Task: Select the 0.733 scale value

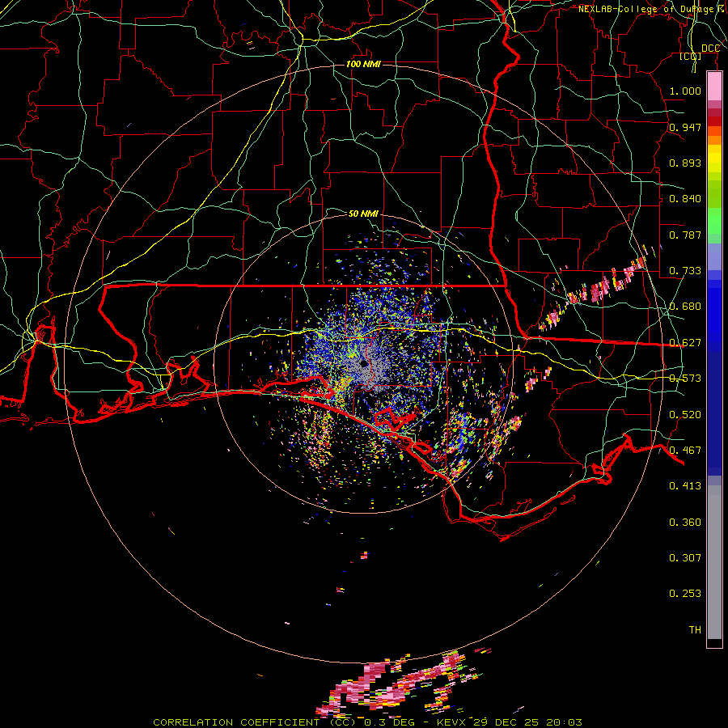Action: pos(685,271)
